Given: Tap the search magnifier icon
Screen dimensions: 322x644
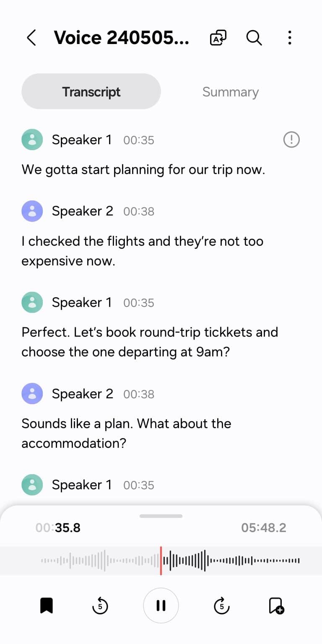Looking at the screenshot, I should coord(254,38).
